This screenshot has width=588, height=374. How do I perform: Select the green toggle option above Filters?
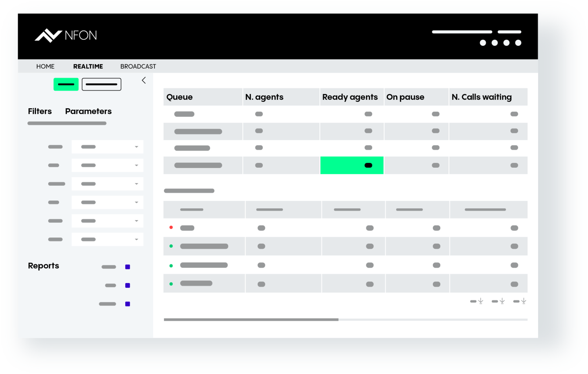click(x=66, y=84)
